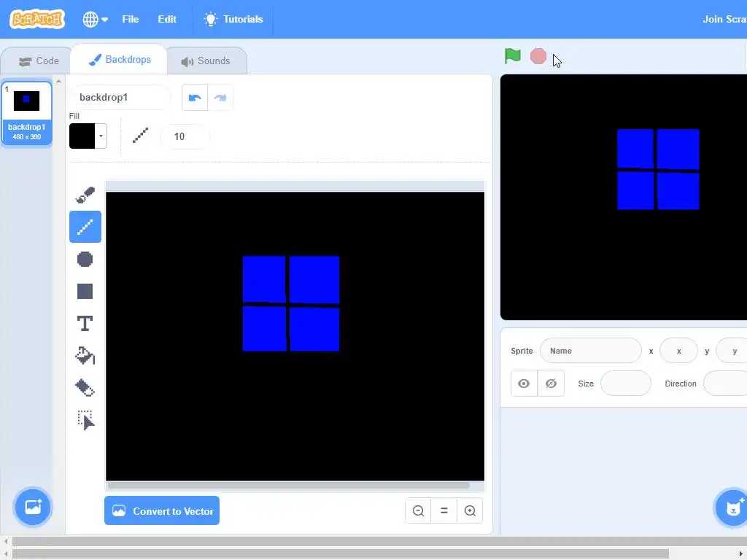Select the Eraser tool

[85, 388]
